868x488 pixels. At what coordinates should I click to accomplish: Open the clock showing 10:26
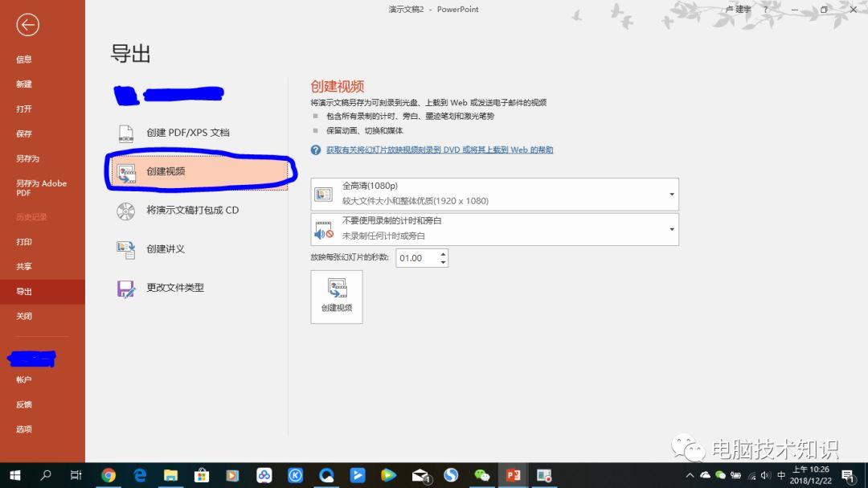tap(810, 475)
